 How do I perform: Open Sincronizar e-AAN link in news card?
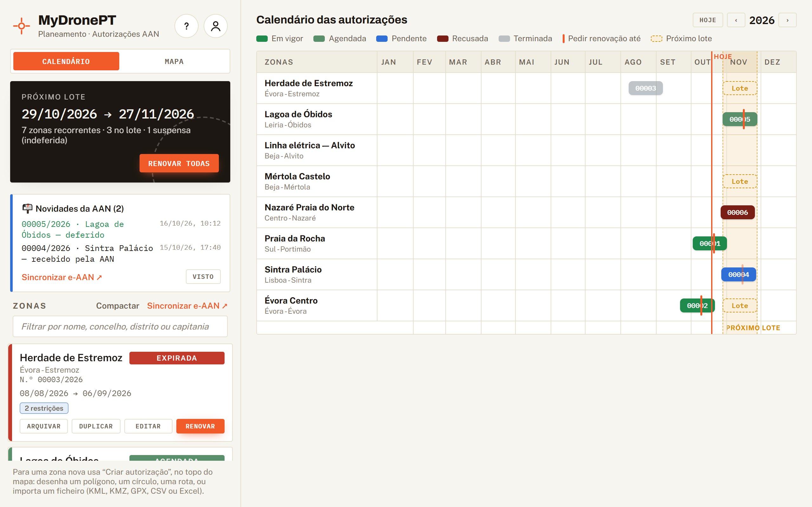[x=62, y=277]
